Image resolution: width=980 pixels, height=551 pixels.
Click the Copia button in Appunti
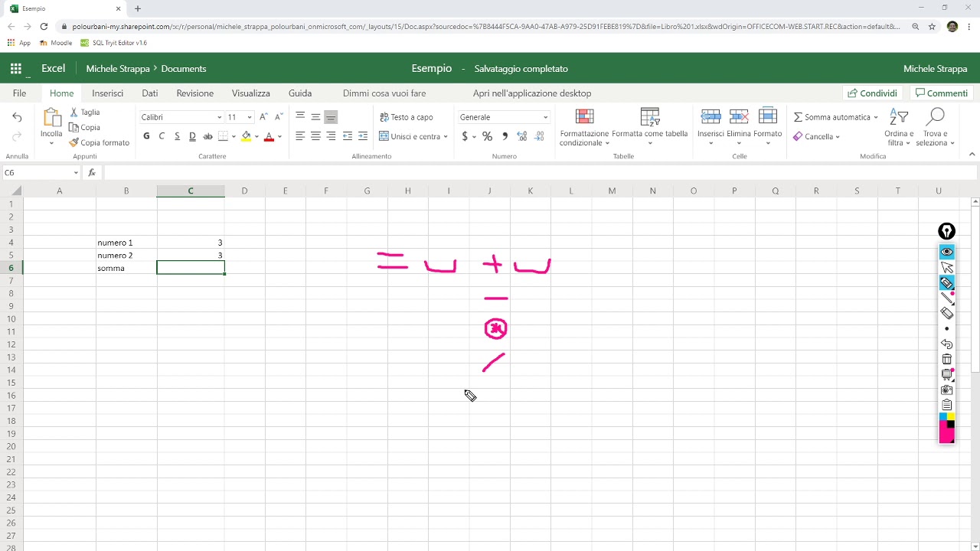click(85, 127)
